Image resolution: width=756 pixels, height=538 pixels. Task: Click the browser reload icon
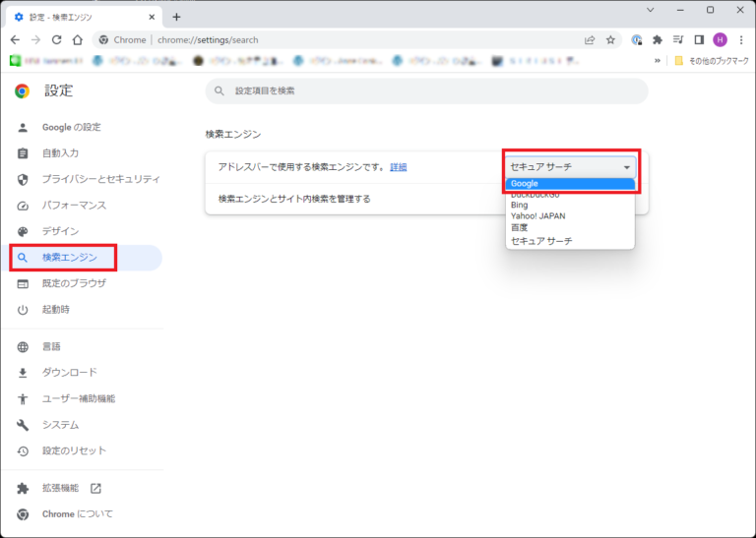tap(56, 40)
